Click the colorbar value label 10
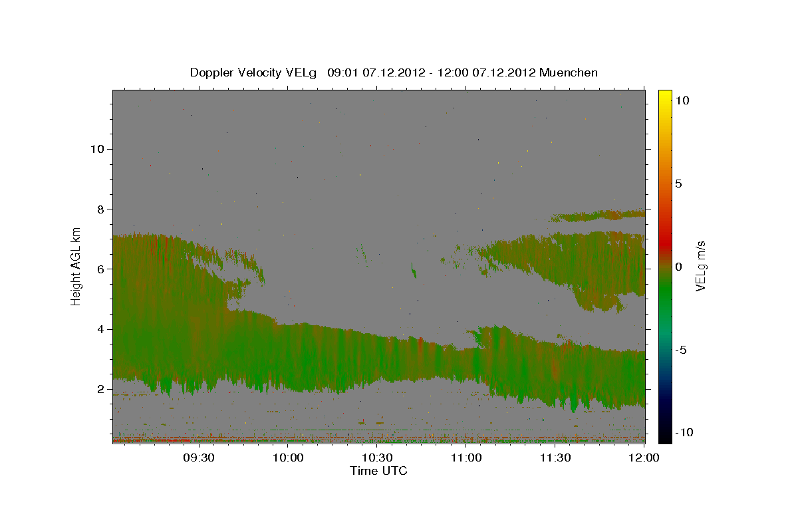Screen dimensions: 798x532 pos(682,100)
